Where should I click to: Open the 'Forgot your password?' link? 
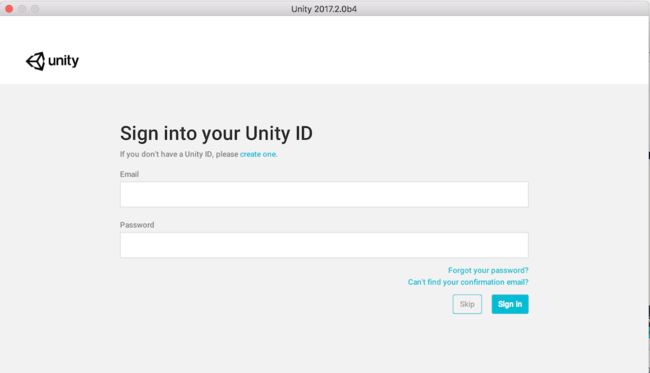[488, 270]
